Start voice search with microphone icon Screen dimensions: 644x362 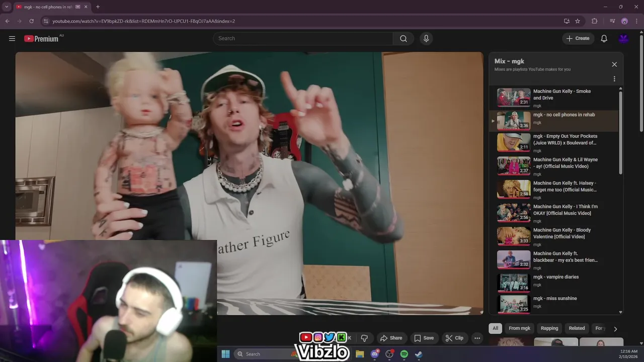pyautogui.click(x=426, y=38)
